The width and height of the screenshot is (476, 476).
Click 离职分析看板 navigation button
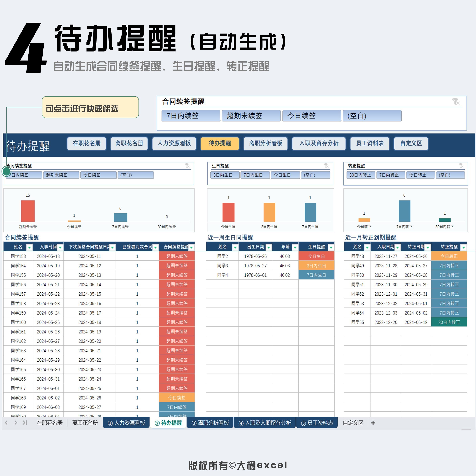point(265,143)
